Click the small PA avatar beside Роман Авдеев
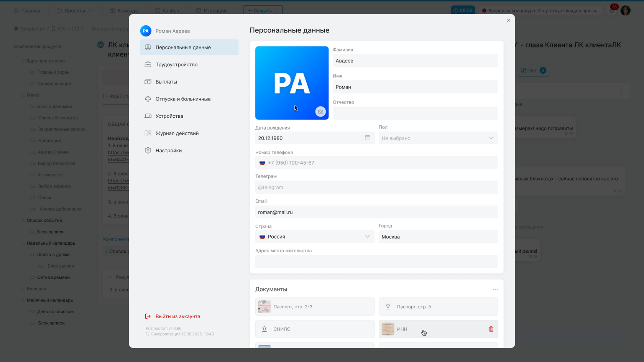Image resolution: width=644 pixels, height=362 pixels. pos(146,31)
